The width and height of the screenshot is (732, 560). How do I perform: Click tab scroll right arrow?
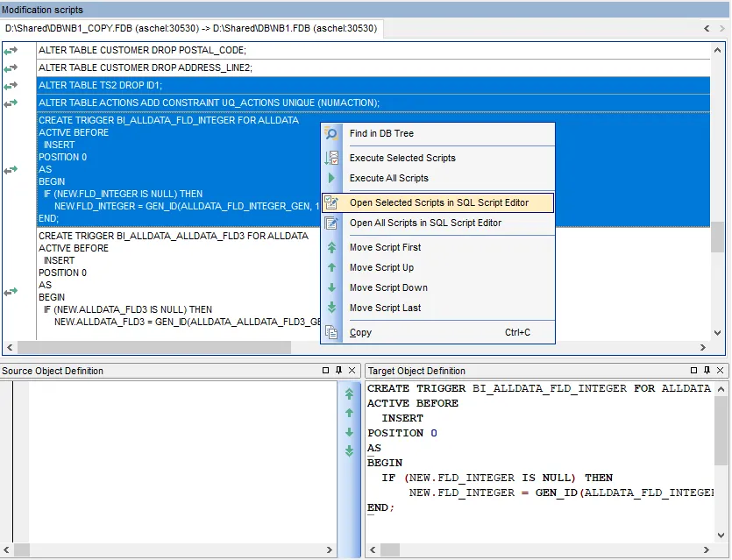(721, 29)
